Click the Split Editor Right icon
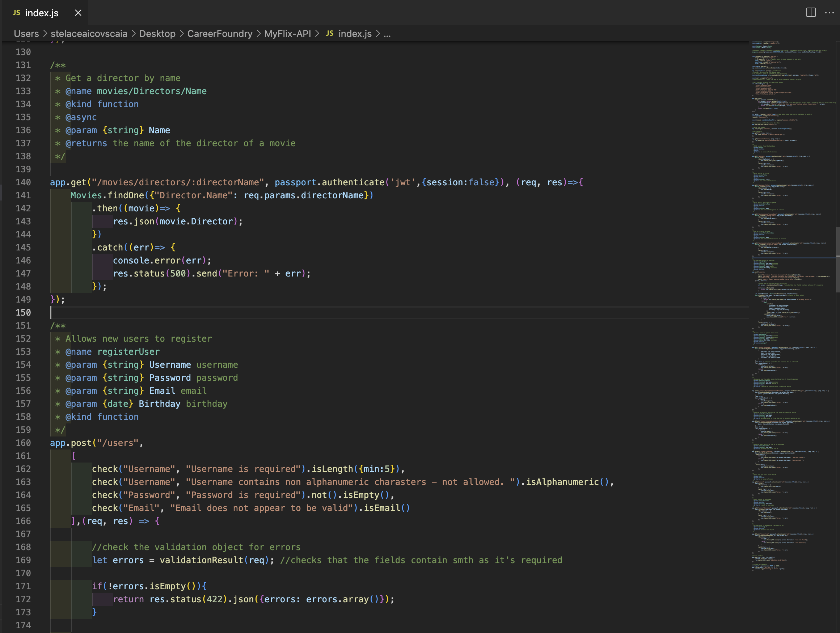The height and width of the screenshot is (633, 840). click(811, 13)
